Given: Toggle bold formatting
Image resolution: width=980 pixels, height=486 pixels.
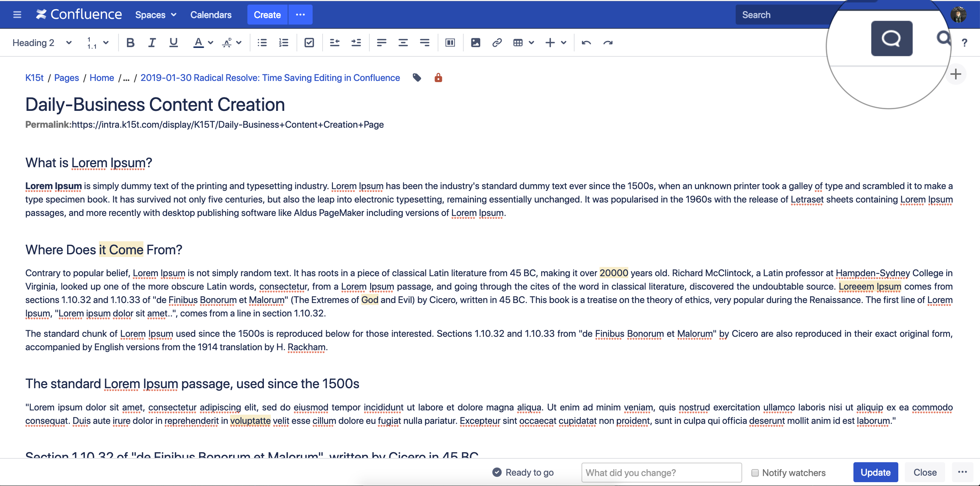Looking at the screenshot, I should pos(130,43).
